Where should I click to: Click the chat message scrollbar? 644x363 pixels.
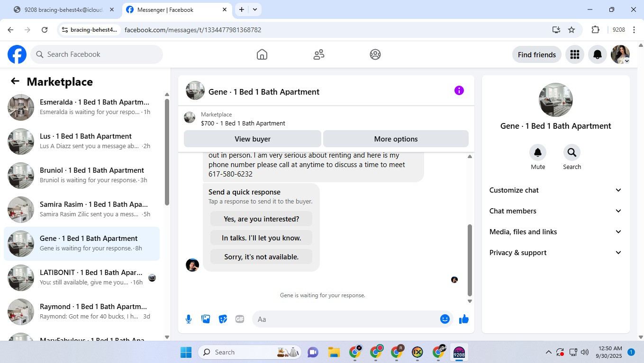(470, 260)
